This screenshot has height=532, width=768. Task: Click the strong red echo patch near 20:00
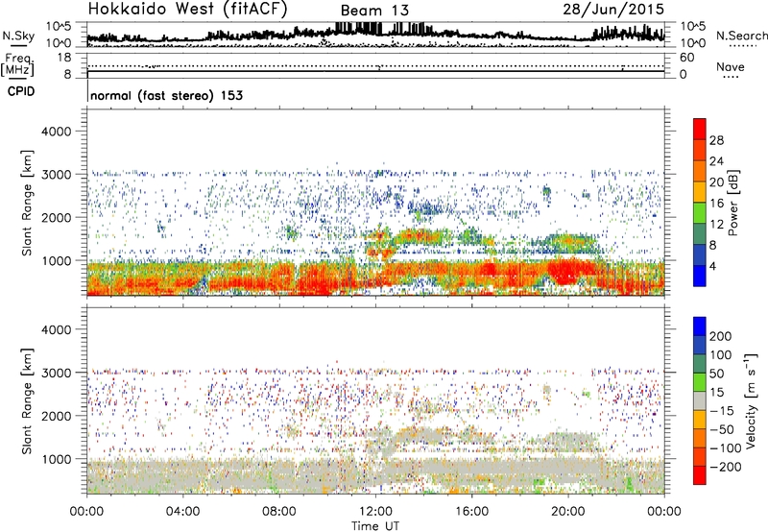(568, 272)
